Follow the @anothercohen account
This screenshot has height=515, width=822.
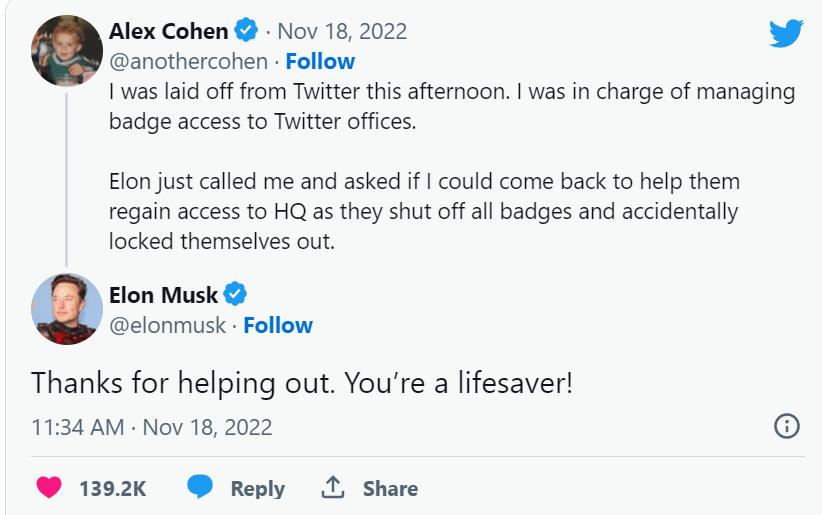click(x=320, y=61)
